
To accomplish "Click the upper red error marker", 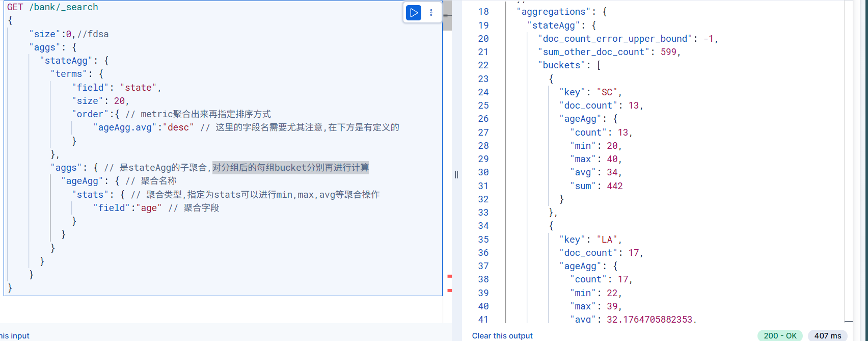I will [449, 276].
